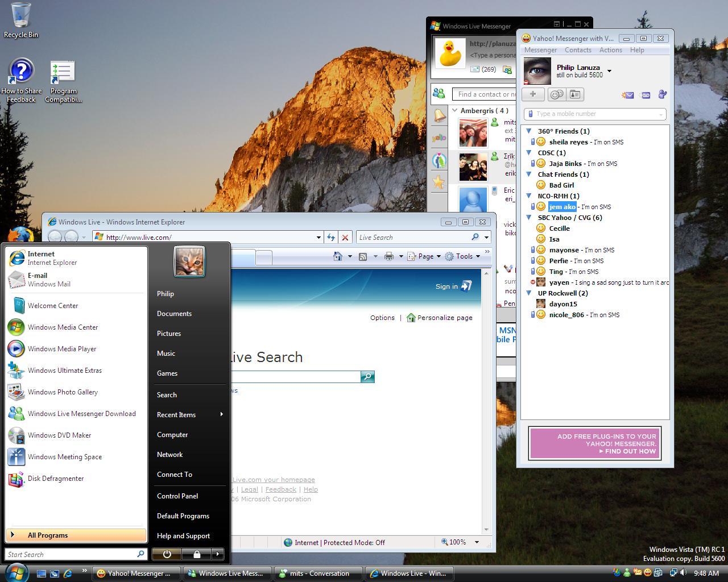The height and width of the screenshot is (582, 728).
Task: Click the Live Search magnifier button on the page
Action: pos(367,376)
